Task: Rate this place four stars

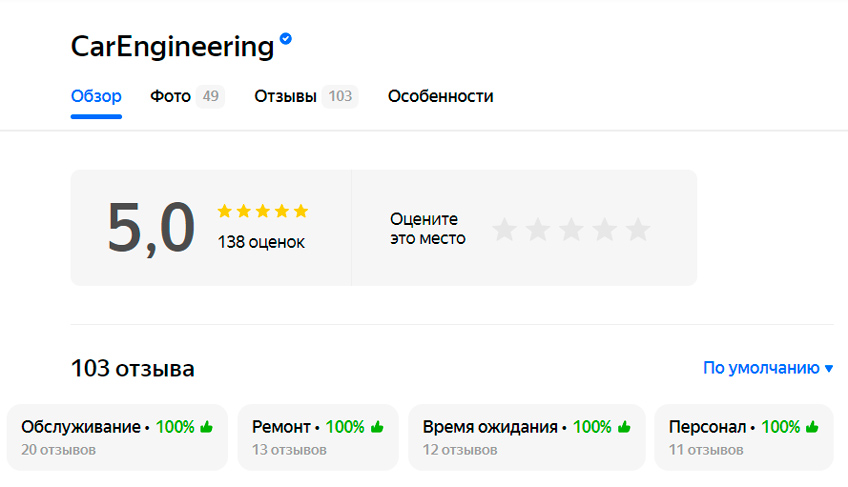Action: [x=605, y=229]
